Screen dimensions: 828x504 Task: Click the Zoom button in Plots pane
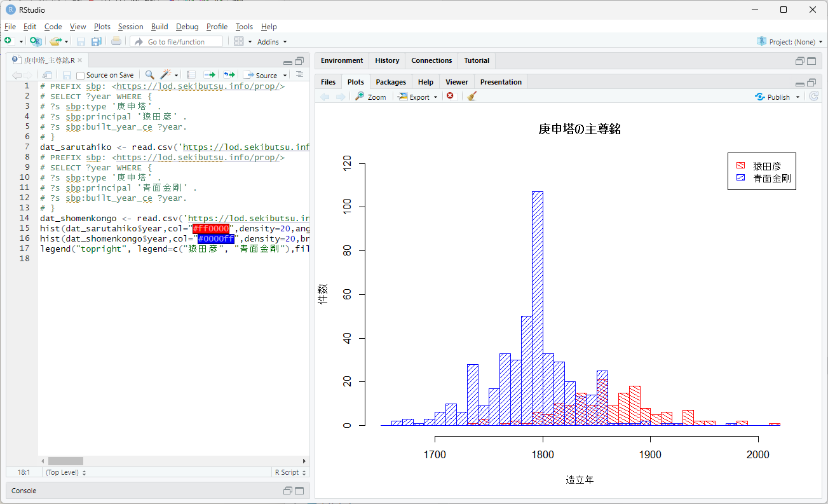(370, 97)
